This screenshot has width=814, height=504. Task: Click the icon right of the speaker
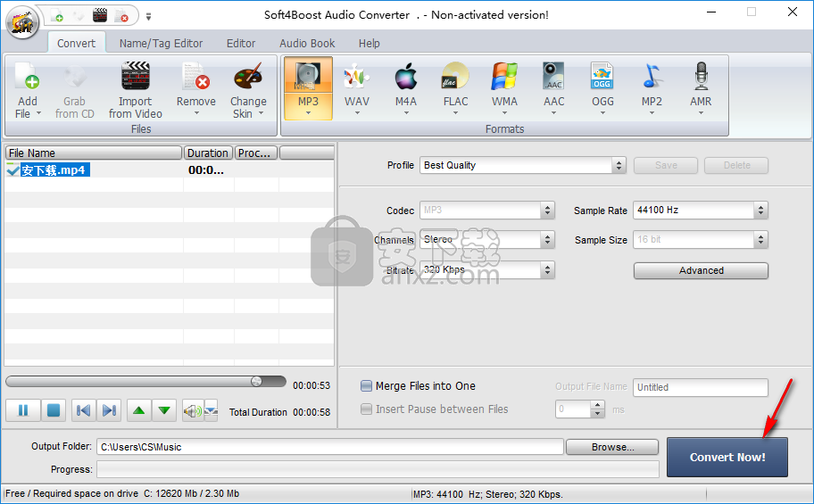coord(211,411)
